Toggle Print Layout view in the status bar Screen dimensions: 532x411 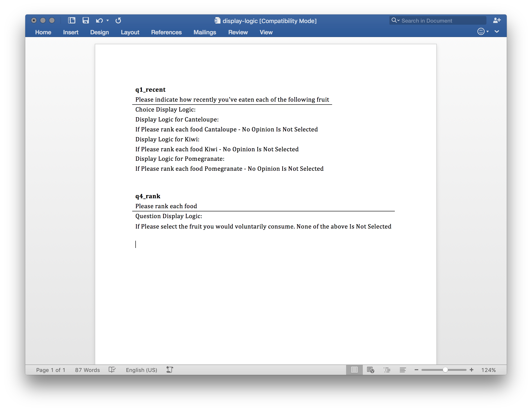tap(354, 370)
